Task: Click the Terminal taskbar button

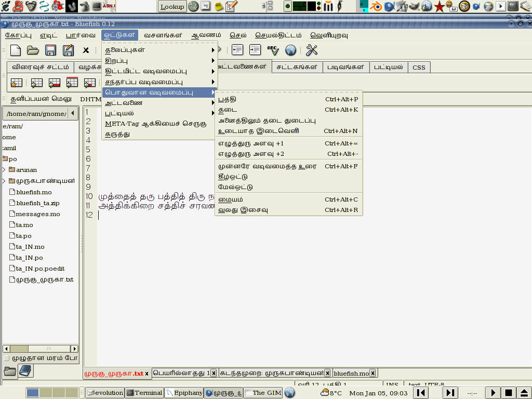Action: (x=144, y=393)
